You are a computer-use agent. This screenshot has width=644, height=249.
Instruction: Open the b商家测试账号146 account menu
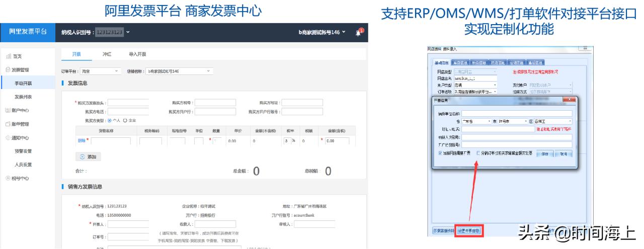(322, 32)
